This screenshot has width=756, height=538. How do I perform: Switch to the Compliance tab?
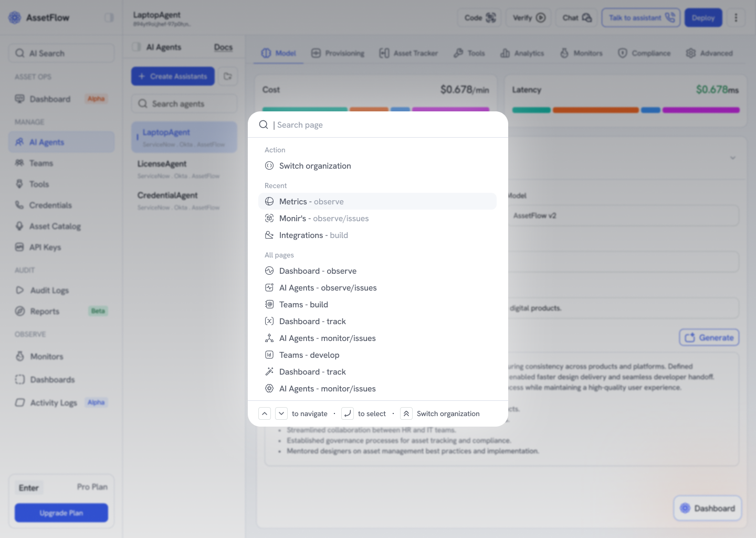click(644, 53)
